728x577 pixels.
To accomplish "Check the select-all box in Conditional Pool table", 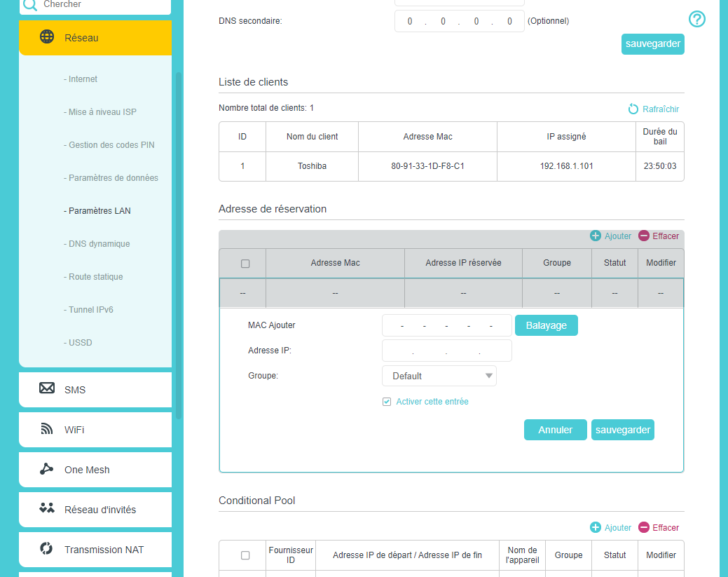I will pyautogui.click(x=245, y=555).
